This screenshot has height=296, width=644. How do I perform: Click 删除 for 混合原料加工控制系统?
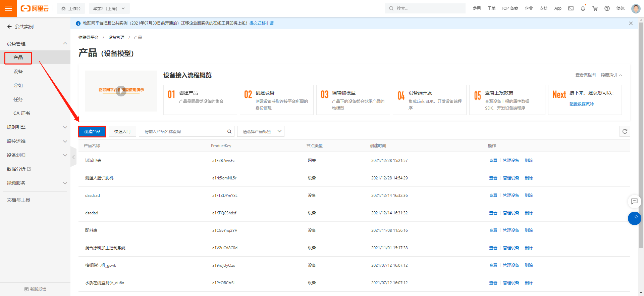pyautogui.click(x=529, y=248)
